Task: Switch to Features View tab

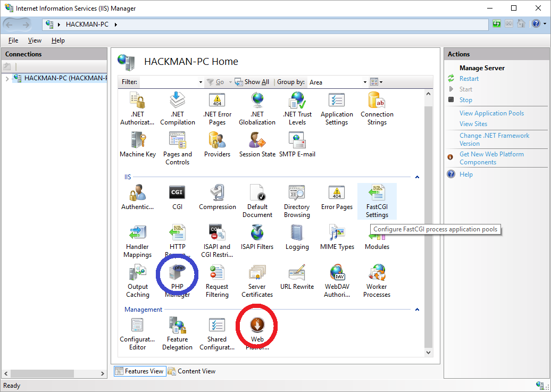Action: 139,371
